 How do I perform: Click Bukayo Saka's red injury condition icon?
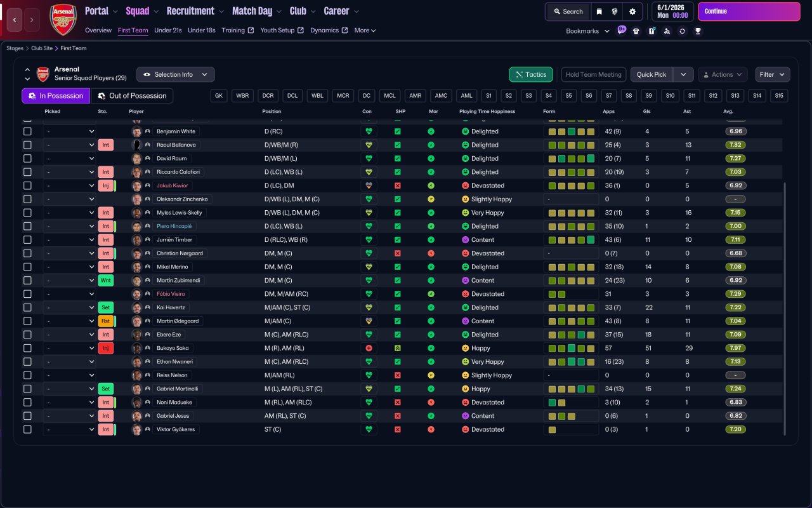click(369, 348)
